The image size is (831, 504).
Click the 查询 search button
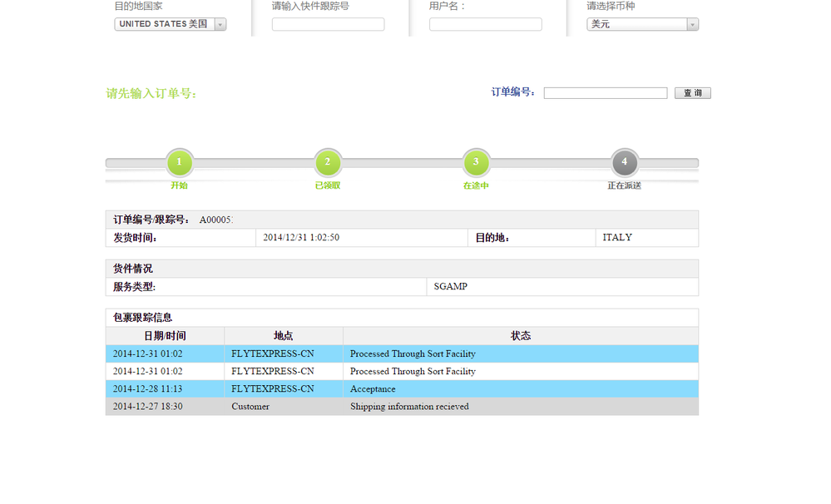click(x=692, y=93)
